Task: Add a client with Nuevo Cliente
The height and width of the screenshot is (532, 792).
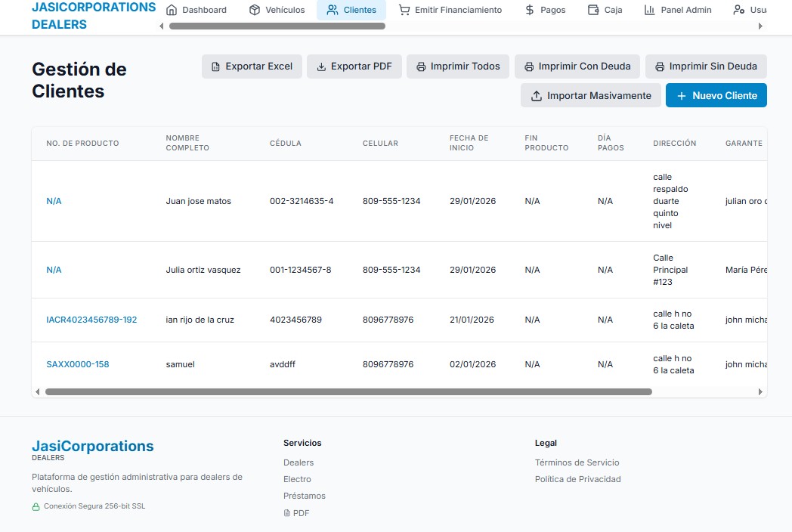Action: (x=716, y=96)
